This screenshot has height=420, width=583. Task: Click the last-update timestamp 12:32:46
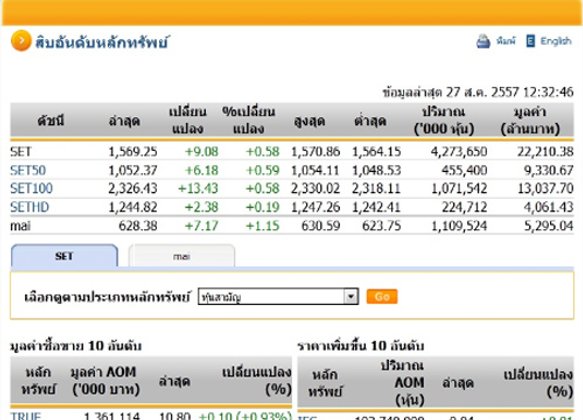click(548, 92)
